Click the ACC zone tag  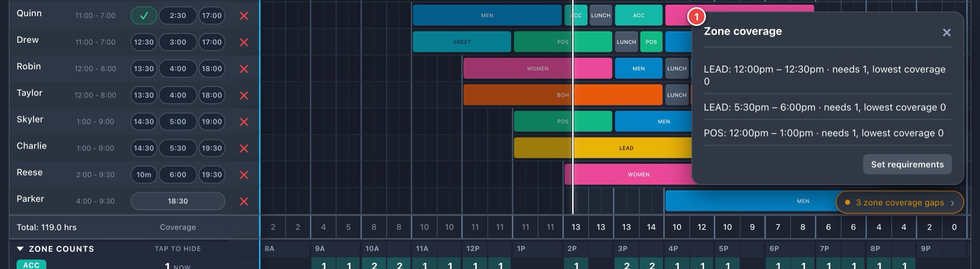coord(31,265)
